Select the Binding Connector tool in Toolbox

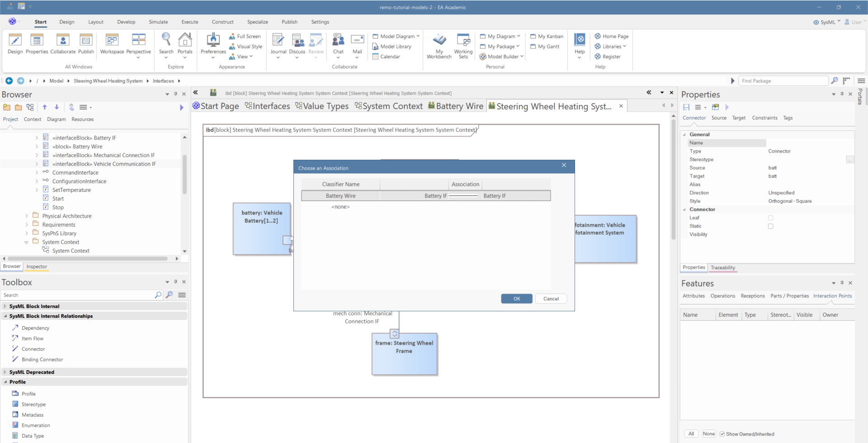42,359
